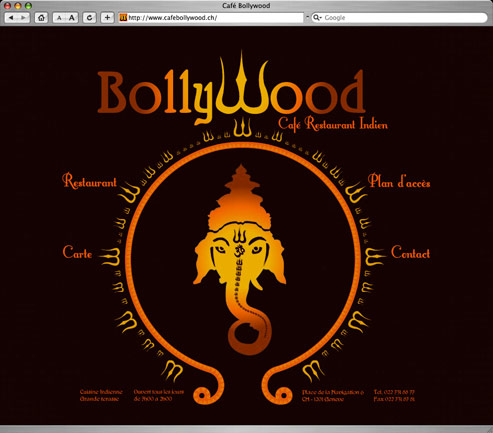Make text larger with the big A button
Viewport: 493px width, 433px height.
pos(72,18)
